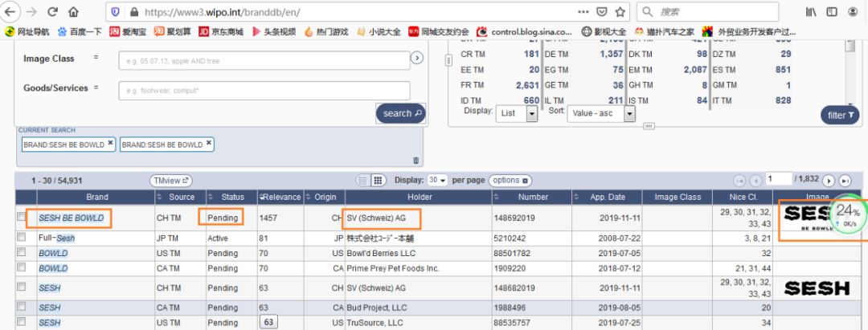Tick checkbox for Full-Sesh row

(22, 237)
